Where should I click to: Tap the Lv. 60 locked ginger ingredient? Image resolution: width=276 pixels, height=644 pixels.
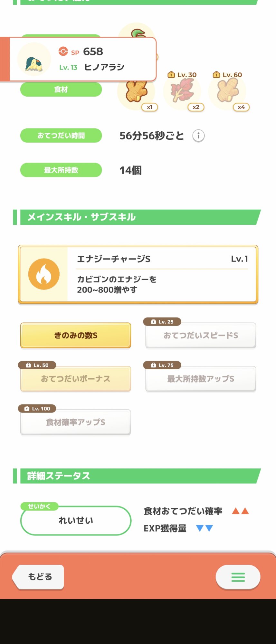(x=228, y=91)
